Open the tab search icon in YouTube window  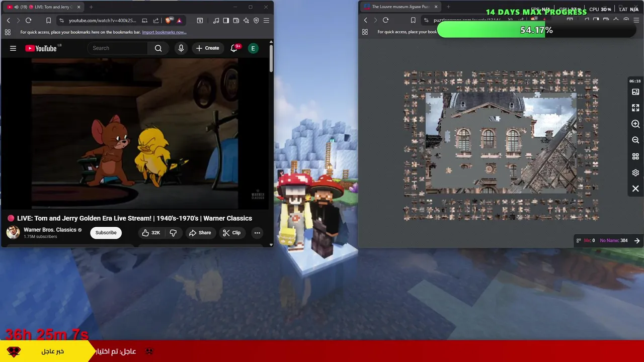(200, 20)
